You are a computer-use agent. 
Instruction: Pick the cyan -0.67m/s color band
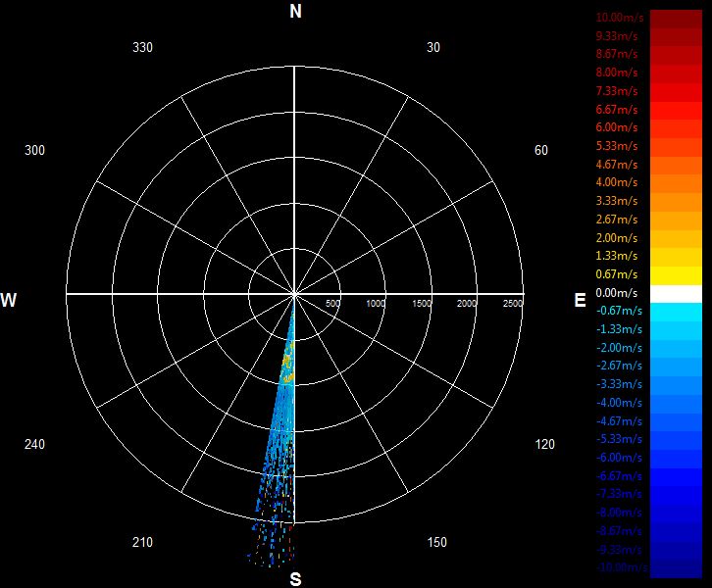[676, 313]
